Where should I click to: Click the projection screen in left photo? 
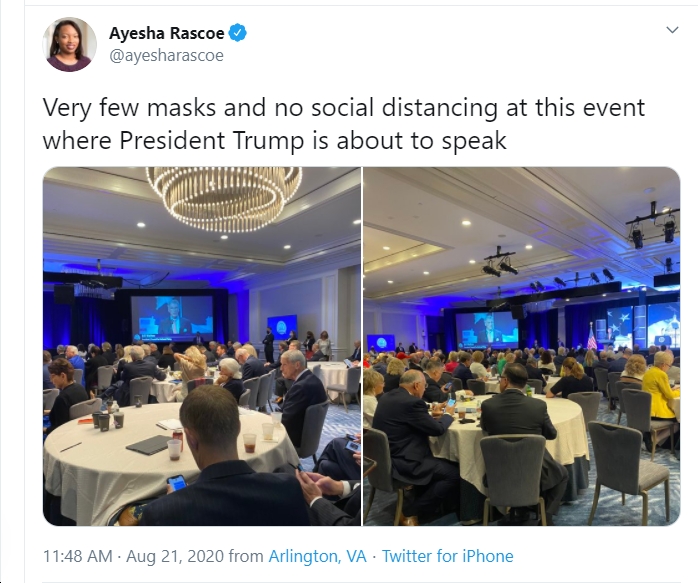(x=173, y=318)
